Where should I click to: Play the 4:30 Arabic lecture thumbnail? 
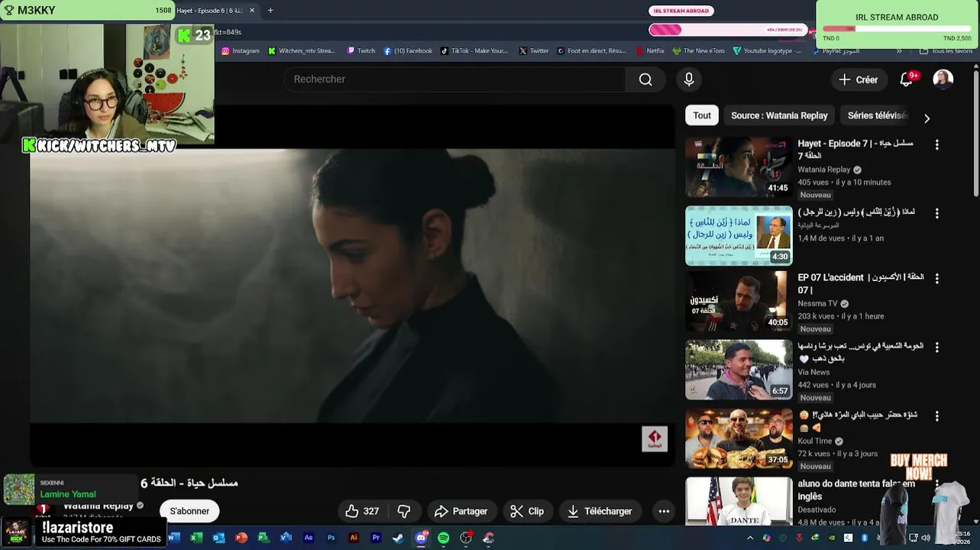[739, 236]
